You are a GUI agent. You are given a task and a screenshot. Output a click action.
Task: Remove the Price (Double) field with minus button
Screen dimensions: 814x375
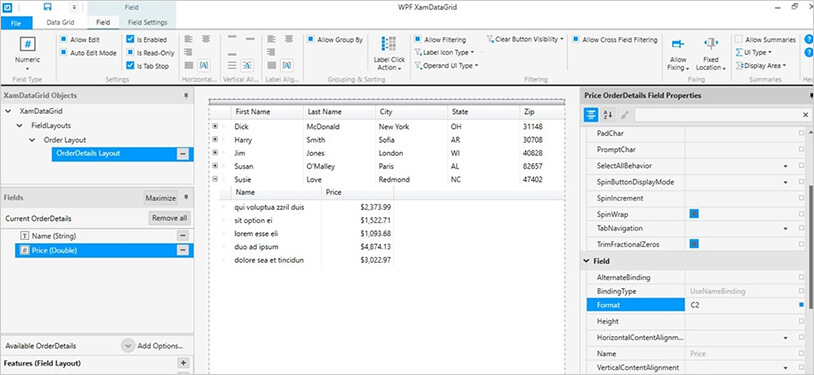pyautogui.click(x=183, y=250)
